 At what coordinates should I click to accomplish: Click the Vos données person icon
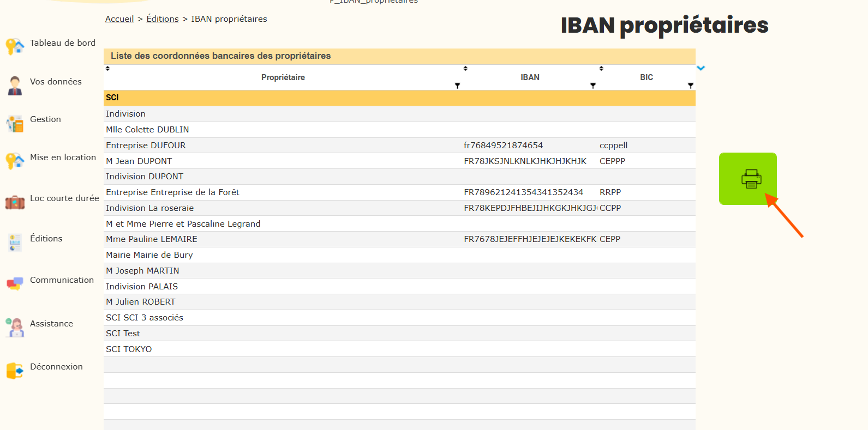15,86
